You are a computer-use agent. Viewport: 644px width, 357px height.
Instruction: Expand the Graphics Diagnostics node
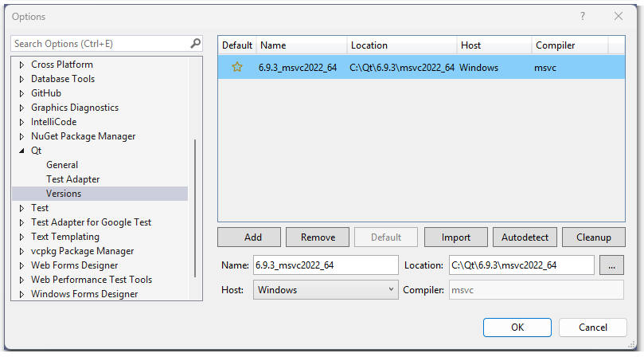point(21,108)
